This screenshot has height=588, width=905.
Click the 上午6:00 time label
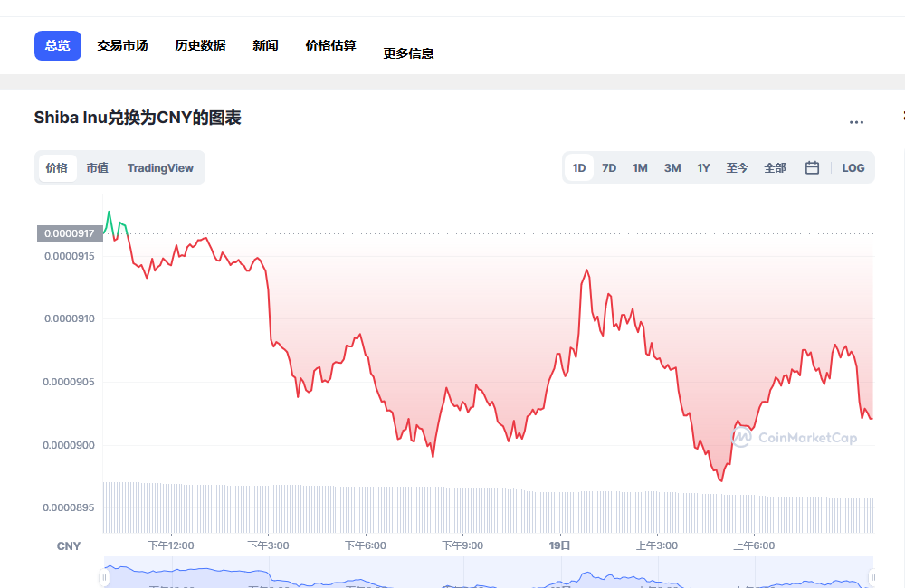(754, 545)
